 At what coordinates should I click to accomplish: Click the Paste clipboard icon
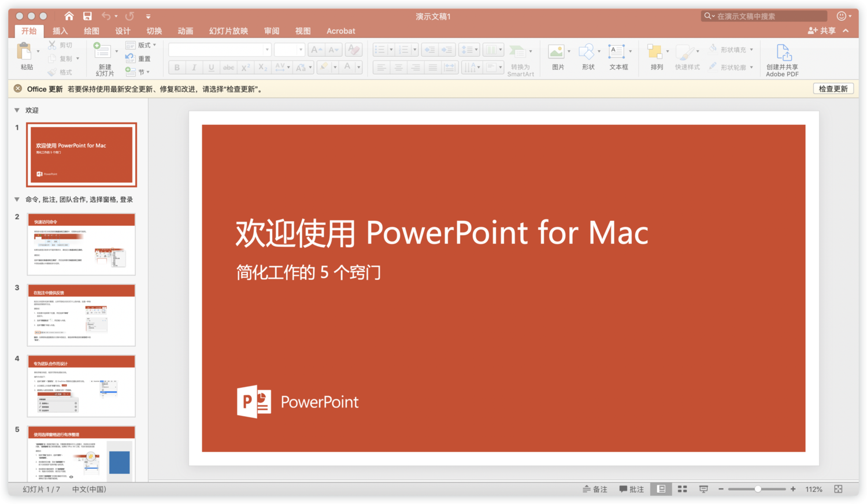25,51
